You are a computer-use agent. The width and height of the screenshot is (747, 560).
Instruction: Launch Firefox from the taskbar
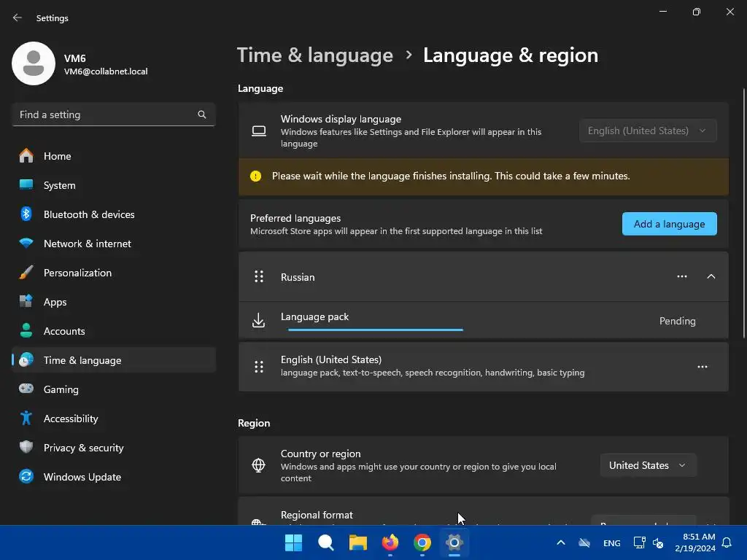click(390, 542)
